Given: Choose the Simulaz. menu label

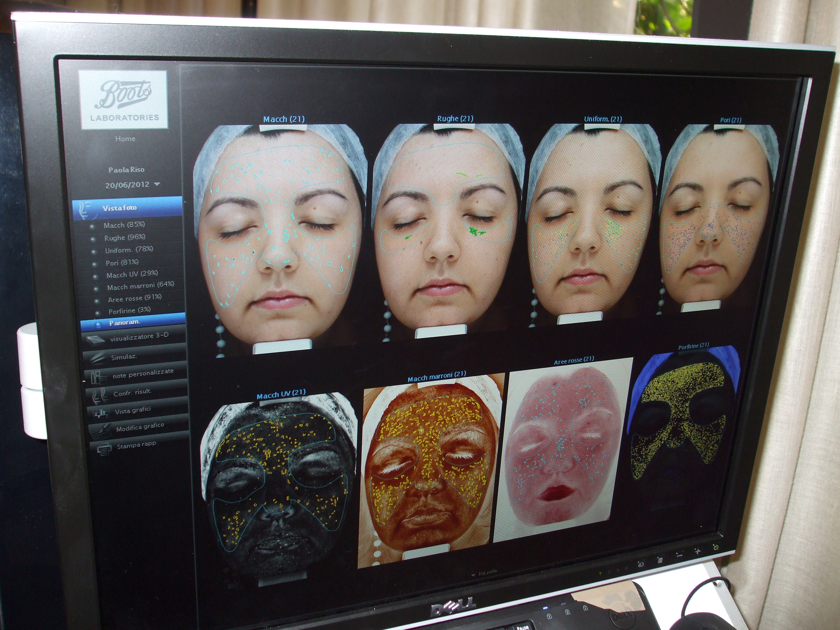Looking at the screenshot, I should [124, 357].
